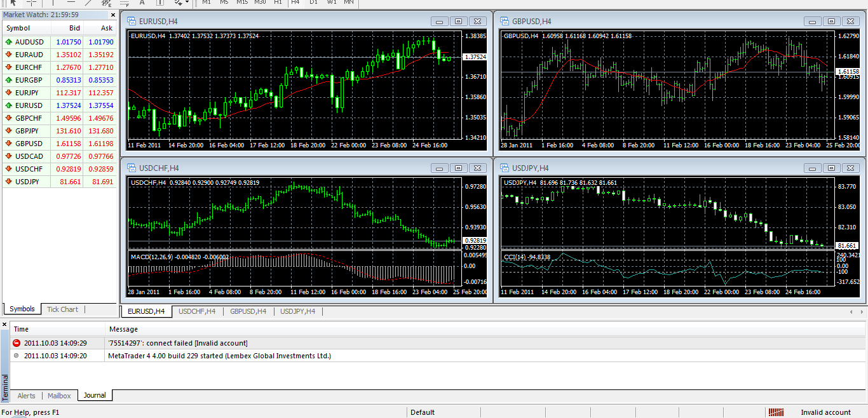Image resolution: width=868 pixels, height=418 pixels.
Task: Click the connection status bars icon
Action: (776, 412)
